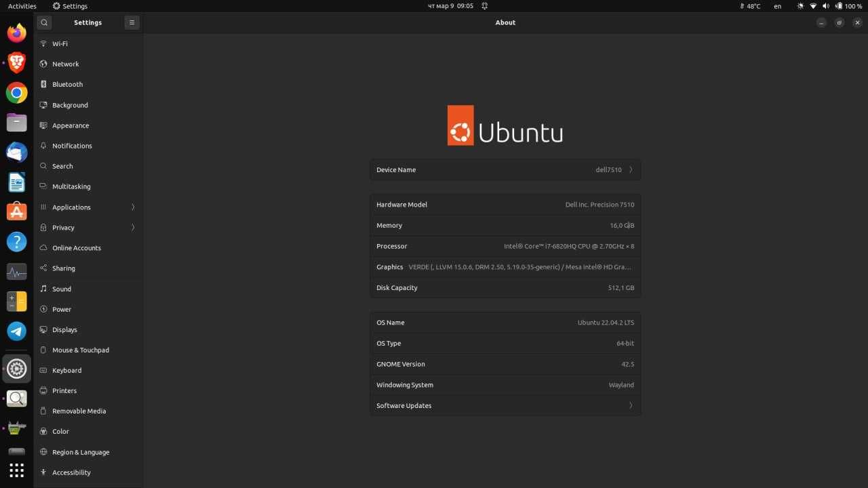
Task: Expand the Applications sidebar chevron
Action: click(133, 207)
